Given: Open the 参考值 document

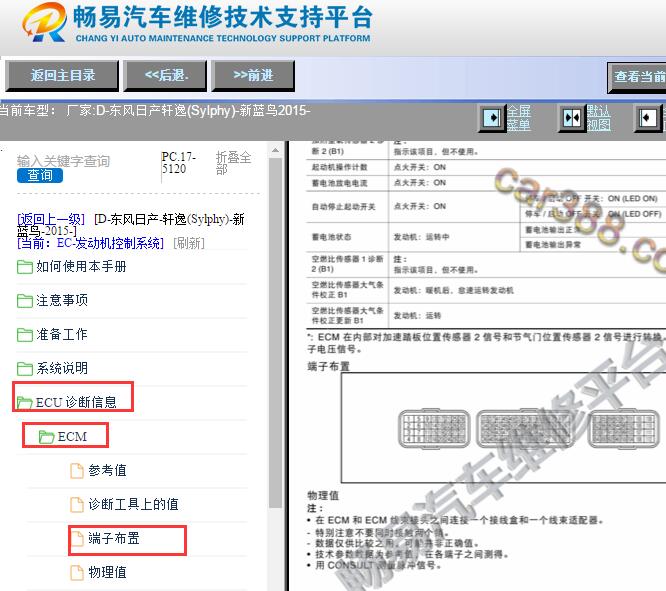Looking at the screenshot, I should [107, 470].
